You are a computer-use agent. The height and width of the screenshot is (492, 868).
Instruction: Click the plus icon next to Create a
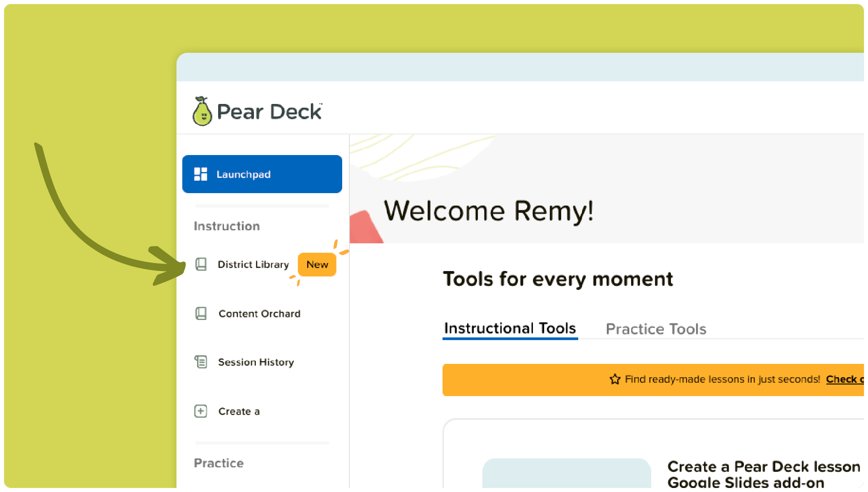pyautogui.click(x=201, y=411)
